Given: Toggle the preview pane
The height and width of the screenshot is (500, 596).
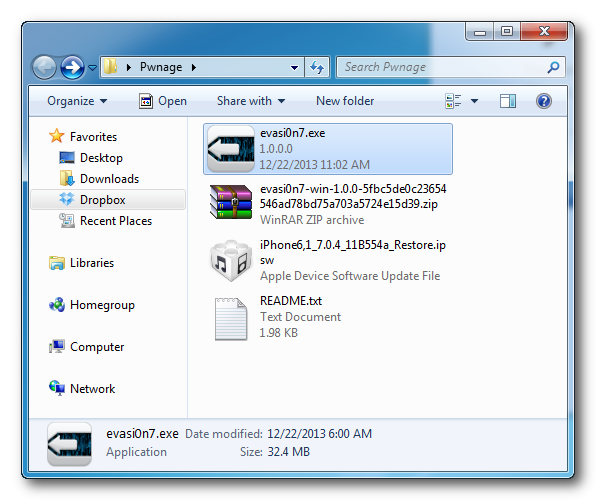Looking at the screenshot, I should [x=508, y=101].
